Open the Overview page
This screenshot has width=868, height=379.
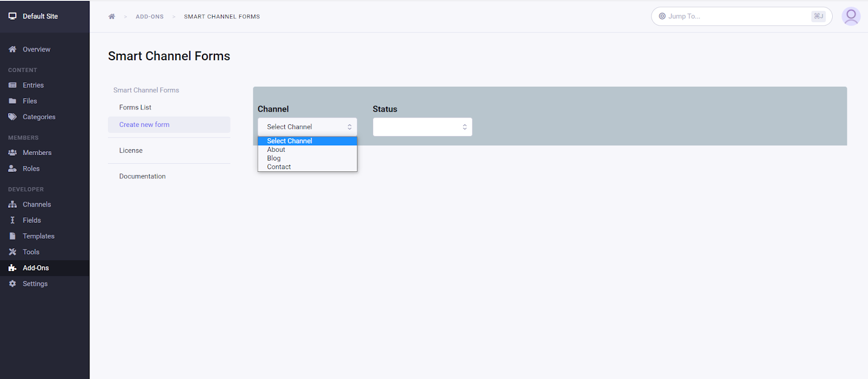[x=36, y=49]
